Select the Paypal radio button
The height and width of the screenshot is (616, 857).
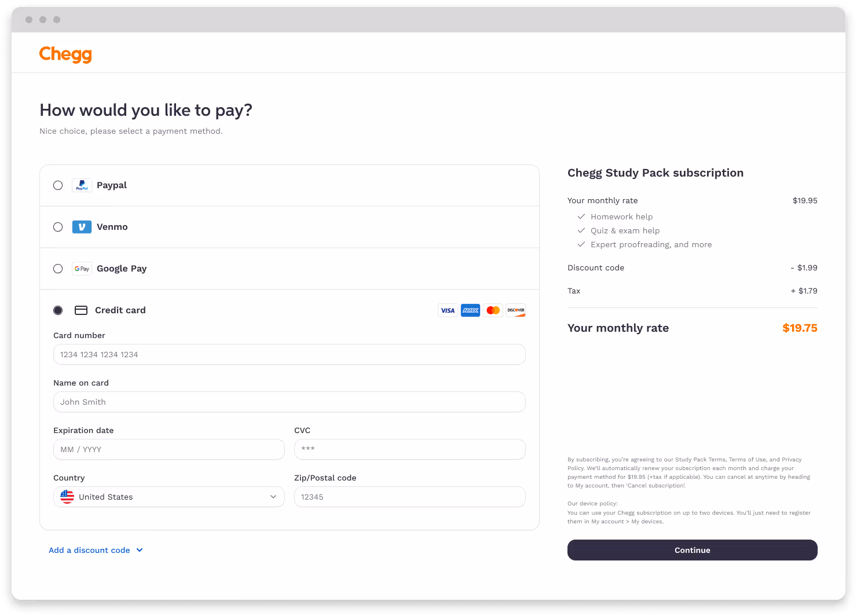point(58,185)
